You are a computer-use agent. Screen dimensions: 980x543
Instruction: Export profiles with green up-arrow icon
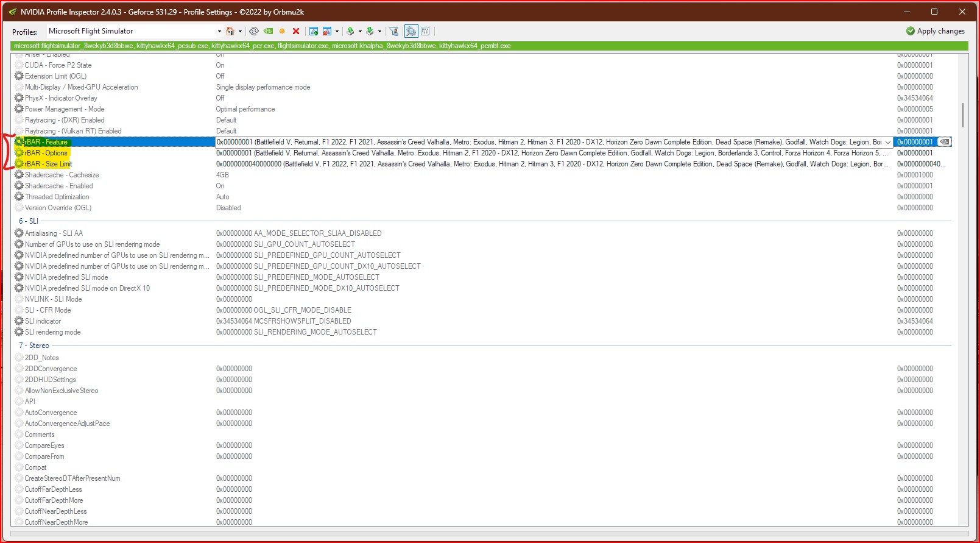(350, 31)
